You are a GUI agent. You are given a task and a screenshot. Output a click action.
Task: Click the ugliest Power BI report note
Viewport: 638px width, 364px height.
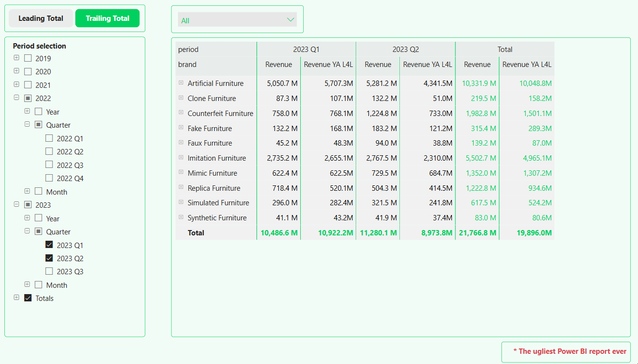coord(569,351)
